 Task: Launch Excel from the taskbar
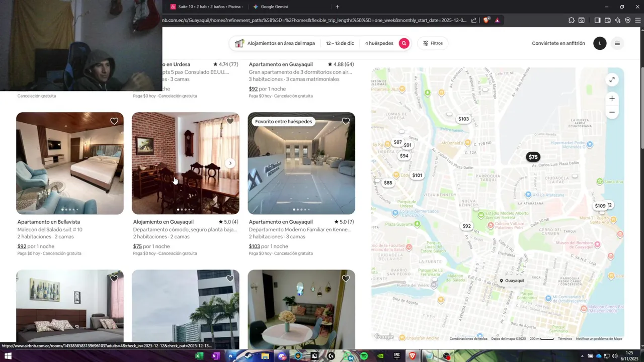[199, 356]
